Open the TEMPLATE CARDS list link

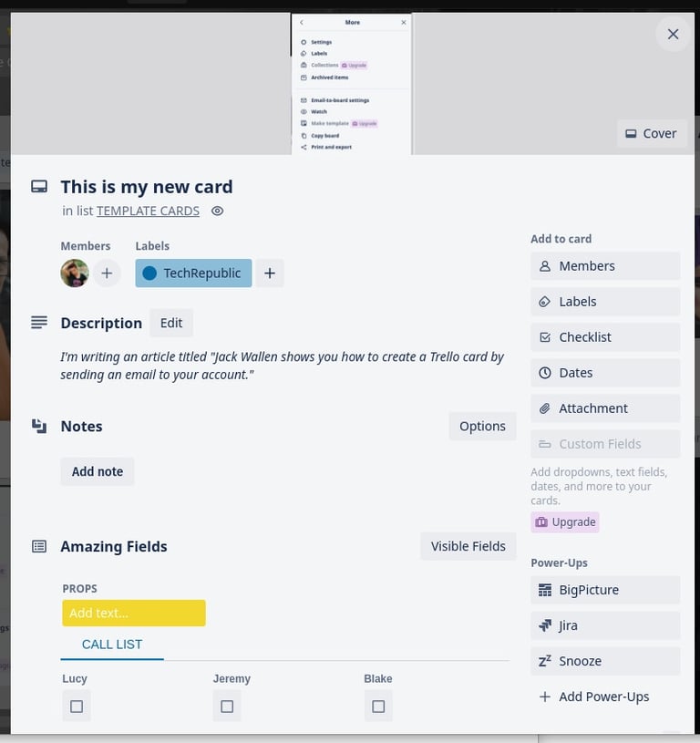(148, 211)
